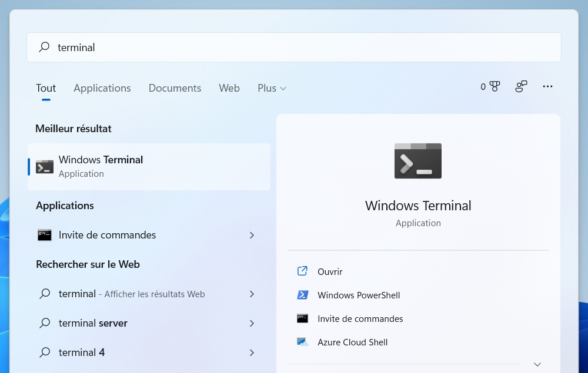Screen dimensions: 588x373
Task: Switch to the Web tab
Action: (229, 88)
